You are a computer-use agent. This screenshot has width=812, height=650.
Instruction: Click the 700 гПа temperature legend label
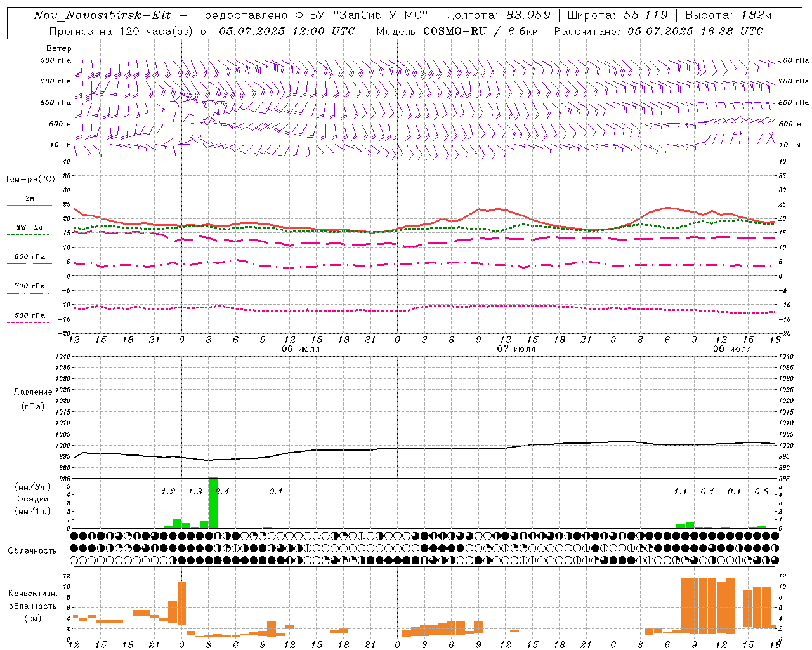(30, 286)
